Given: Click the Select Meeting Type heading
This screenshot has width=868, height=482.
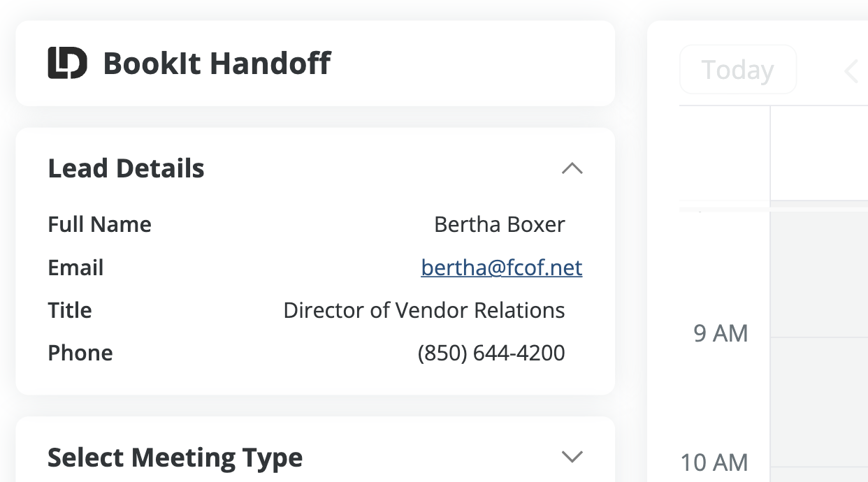Looking at the screenshot, I should (175, 458).
